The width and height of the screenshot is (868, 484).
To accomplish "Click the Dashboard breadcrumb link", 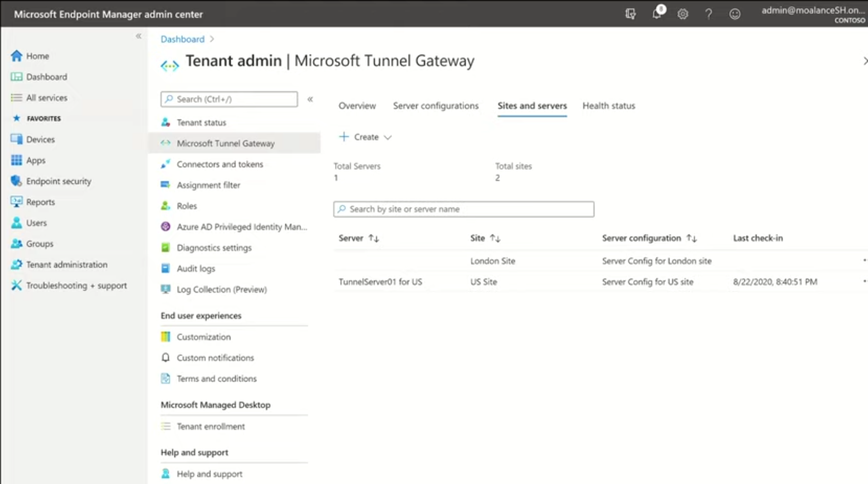I will pos(182,39).
